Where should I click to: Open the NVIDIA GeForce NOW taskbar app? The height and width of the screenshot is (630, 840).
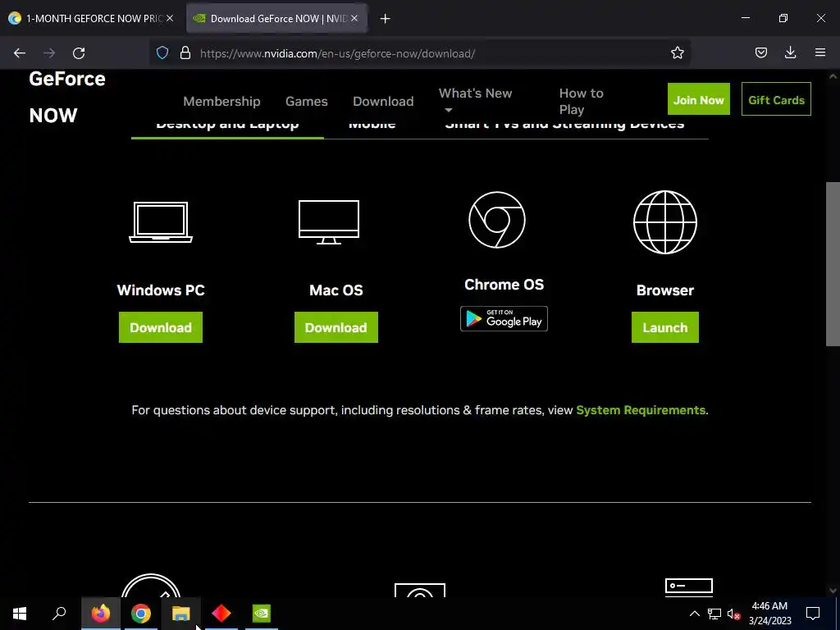(262, 614)
